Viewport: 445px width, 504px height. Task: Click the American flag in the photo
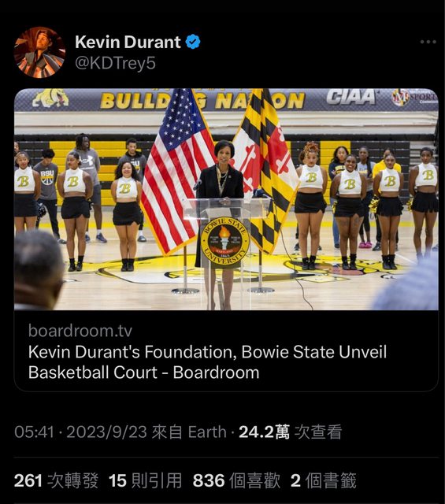[x=177, y=170]
